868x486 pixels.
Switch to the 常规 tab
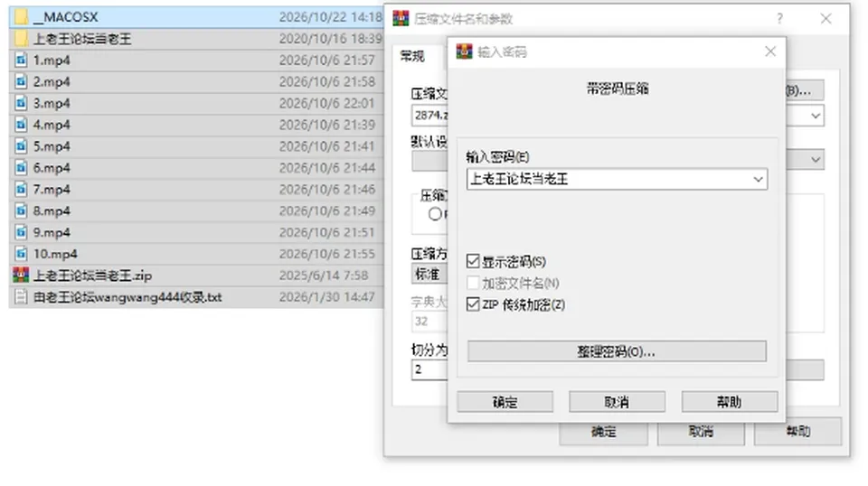coord(412,56)
